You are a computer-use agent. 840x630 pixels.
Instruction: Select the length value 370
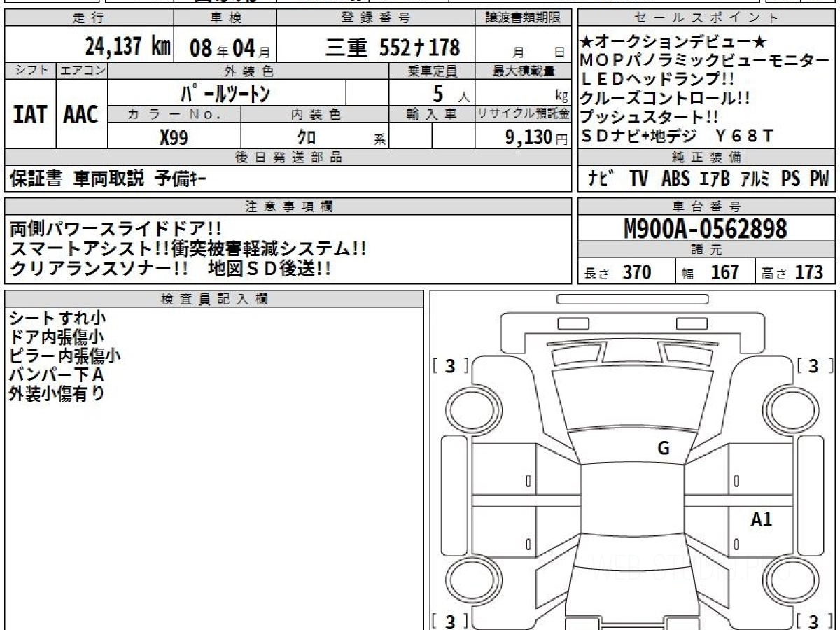coord(636,272)
